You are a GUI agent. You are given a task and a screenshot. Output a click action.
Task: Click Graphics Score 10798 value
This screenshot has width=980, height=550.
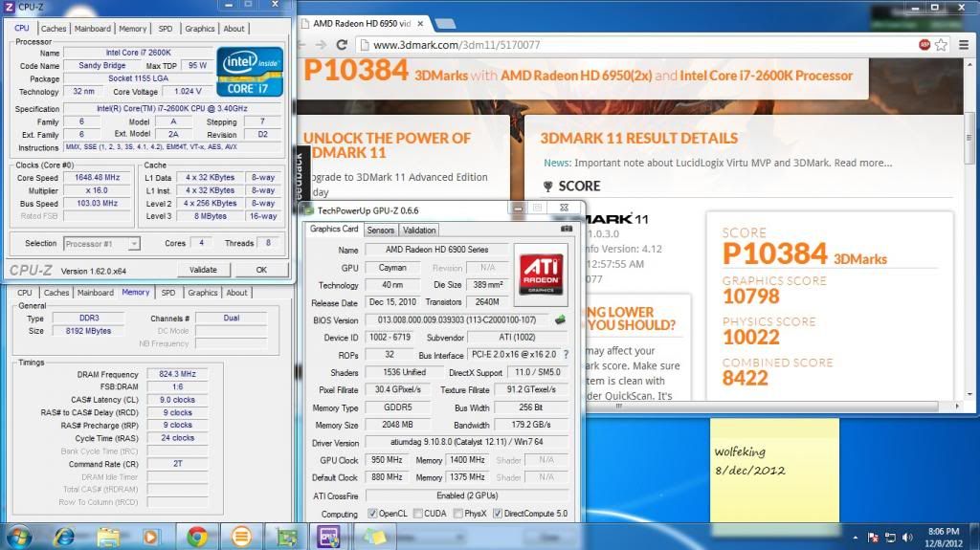click(x=751, y=296)
